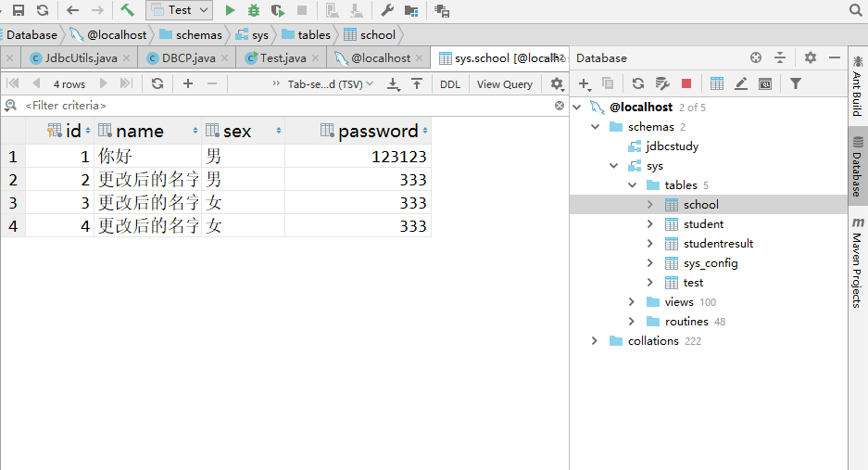Start debugging with the green bug icon
The width and height of the screenshot is (868, 470).
[254, 10]
